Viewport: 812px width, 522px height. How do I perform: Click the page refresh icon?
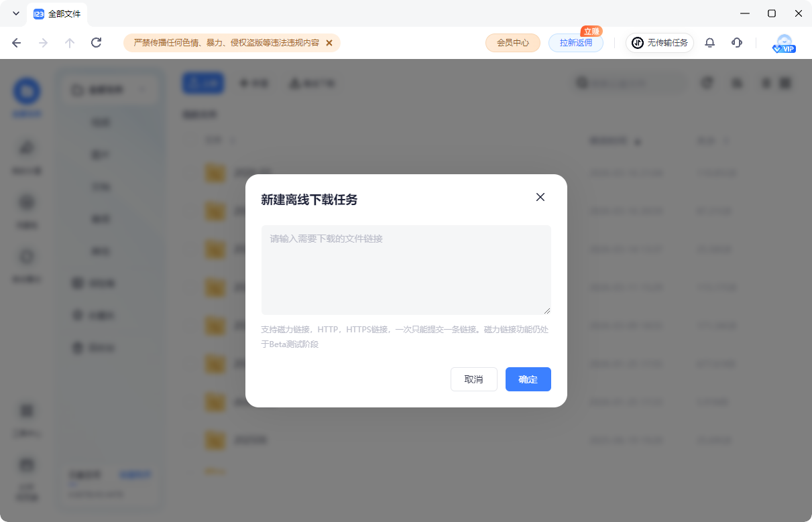[96, 42]
